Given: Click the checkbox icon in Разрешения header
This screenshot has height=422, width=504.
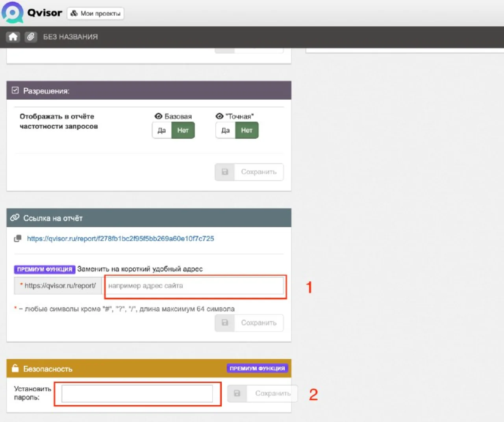Looking at the screenshot, I should 15,91.
